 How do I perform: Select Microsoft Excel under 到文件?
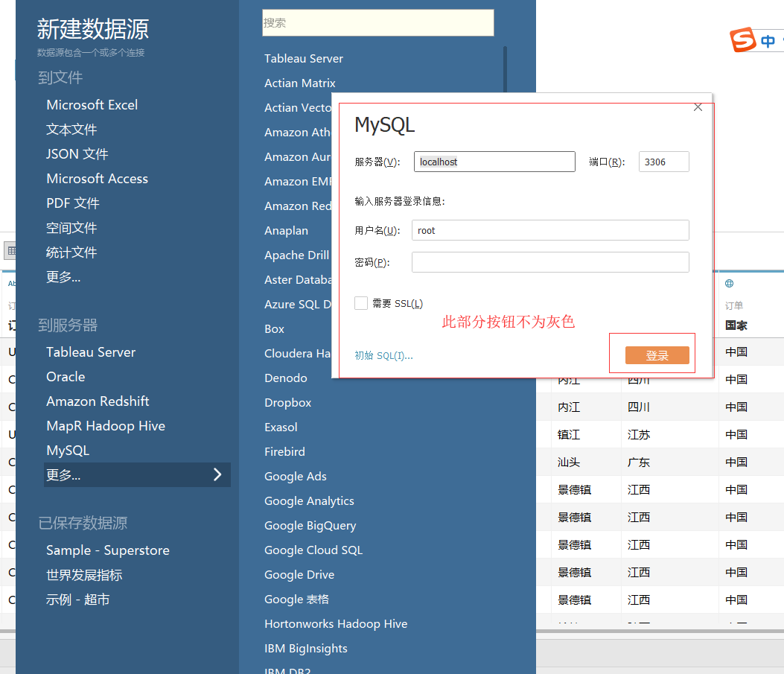(92, 105)
